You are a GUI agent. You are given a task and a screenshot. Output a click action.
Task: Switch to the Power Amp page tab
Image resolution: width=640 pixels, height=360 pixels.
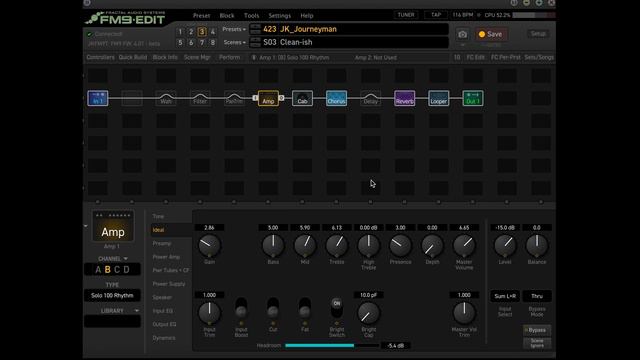point(166,257)
